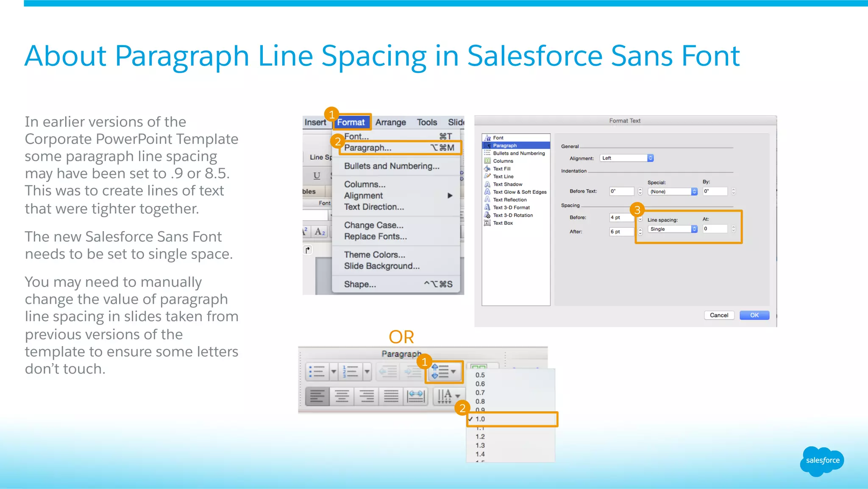Viewport: 868px width, 489px height.
Task: Click the Before Text stepper arrows
Action: coord(640,191)
